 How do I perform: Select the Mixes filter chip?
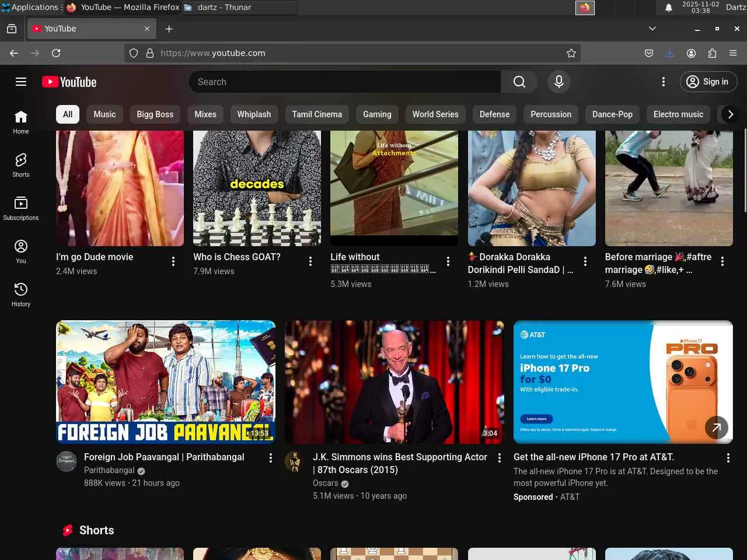(205, 114)
